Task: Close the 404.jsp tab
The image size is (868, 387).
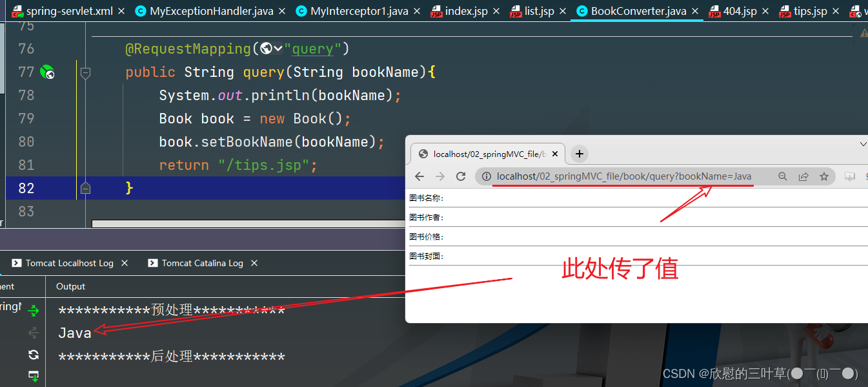Action: (765, 12)
